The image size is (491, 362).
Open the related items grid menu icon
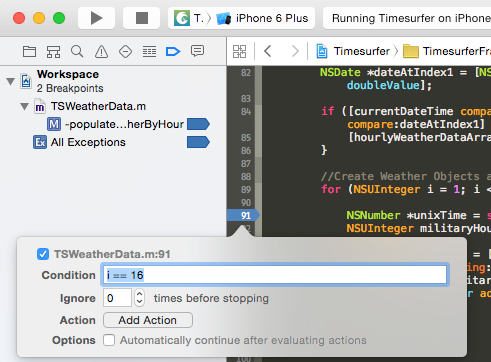pos(239,52)
